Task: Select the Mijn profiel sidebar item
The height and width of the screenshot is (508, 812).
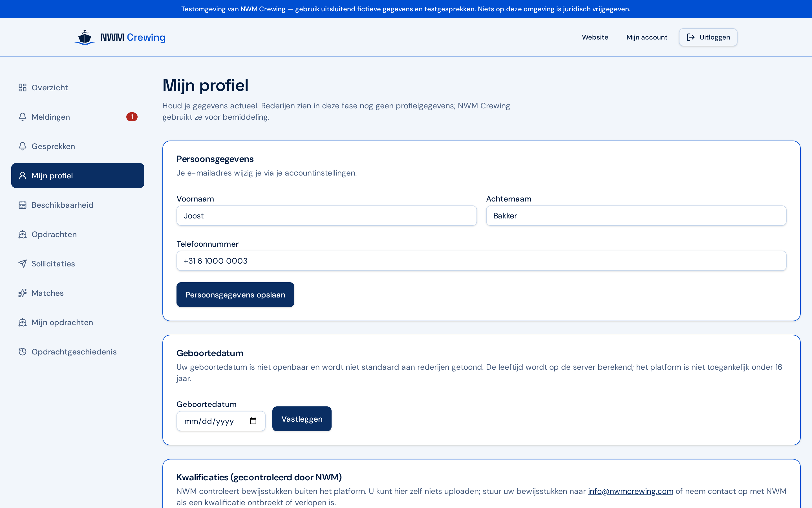Action: pos(78,176)
